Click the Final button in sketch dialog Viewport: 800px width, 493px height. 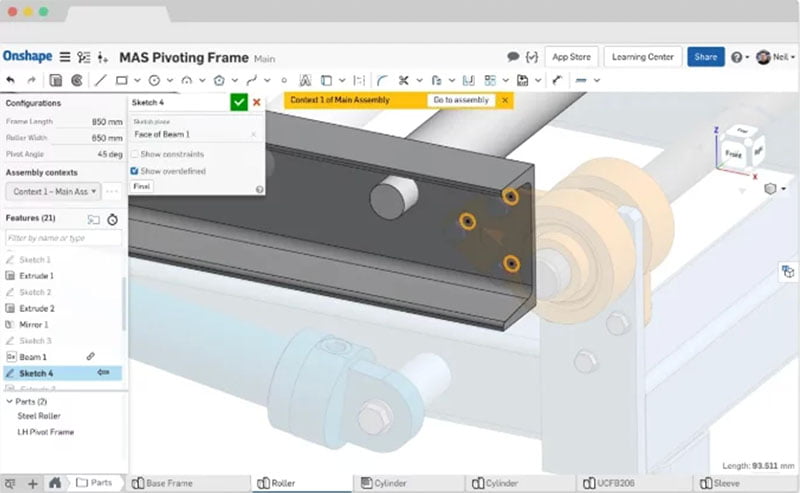(141, 186)
